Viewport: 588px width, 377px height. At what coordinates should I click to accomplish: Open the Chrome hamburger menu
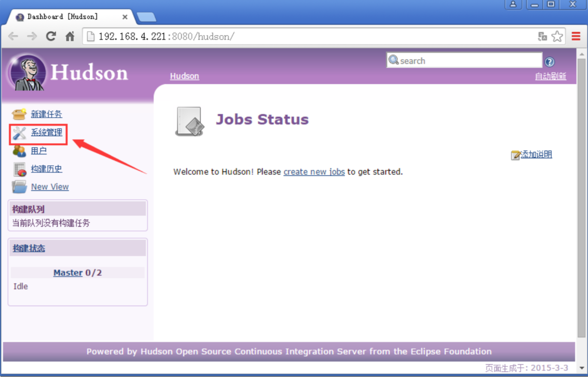(x=576, y=36)
